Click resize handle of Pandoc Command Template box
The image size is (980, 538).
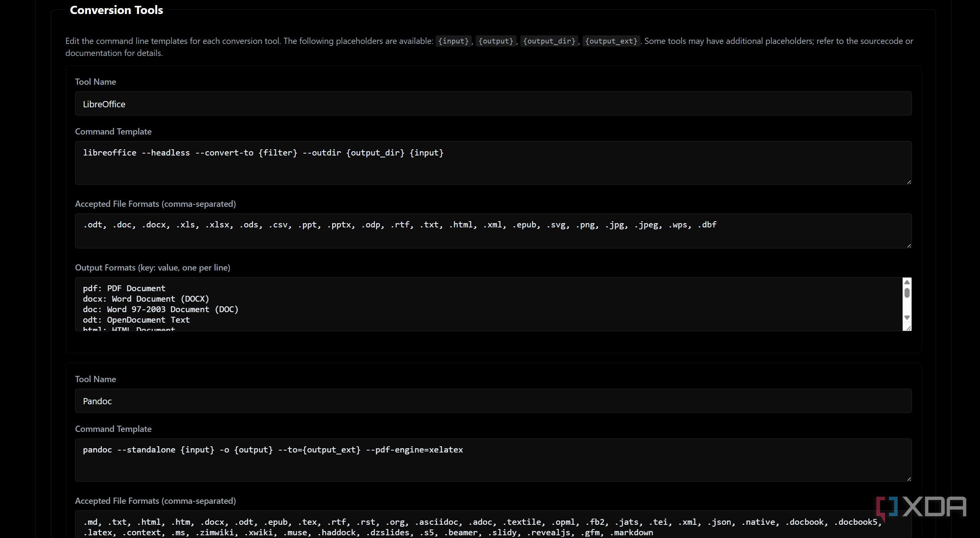(909, 479)
